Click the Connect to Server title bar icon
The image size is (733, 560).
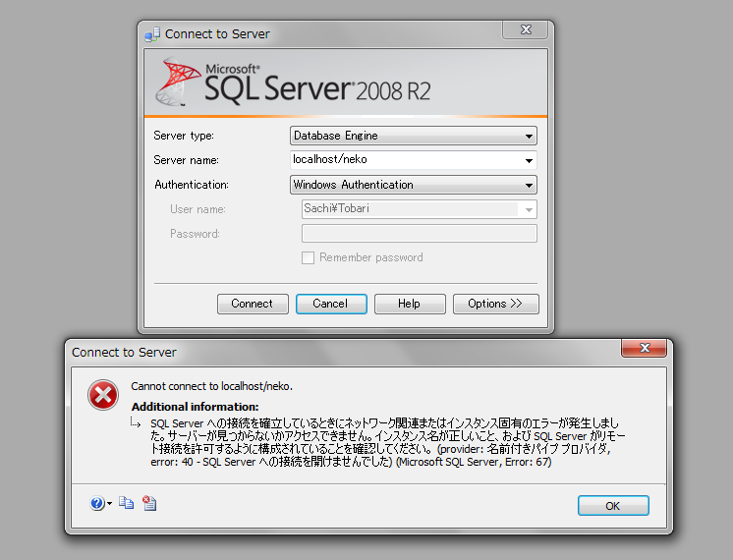click(x=152, y=34)
